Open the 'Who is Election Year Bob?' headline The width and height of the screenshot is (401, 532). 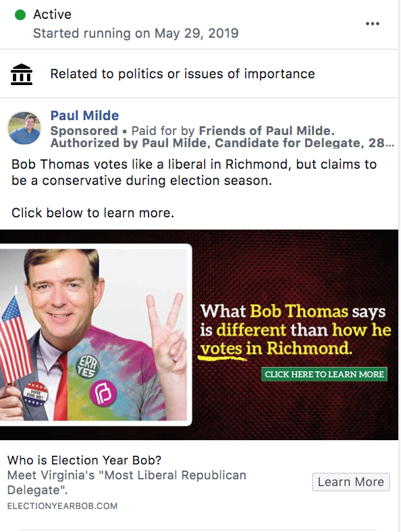point(84,460)
